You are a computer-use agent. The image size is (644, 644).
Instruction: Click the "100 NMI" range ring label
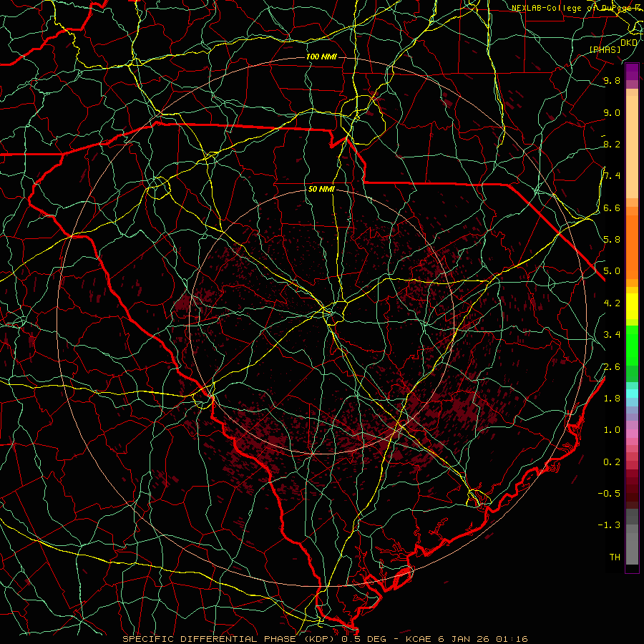(321, 57)
